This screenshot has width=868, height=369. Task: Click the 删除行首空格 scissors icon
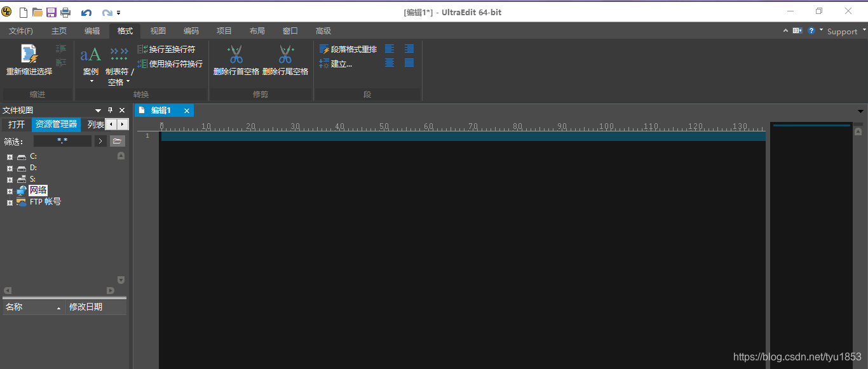pos(236,53)
